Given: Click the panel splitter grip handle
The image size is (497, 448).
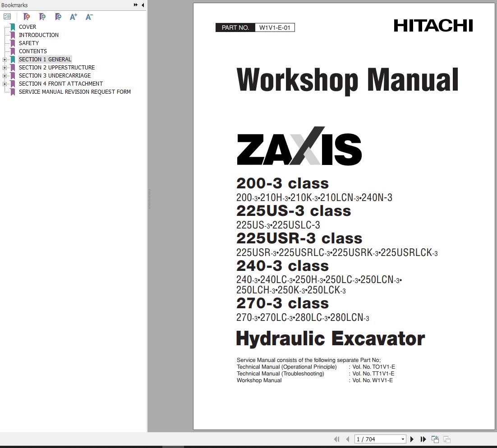Looking at the screenshot, I should 149,199.
